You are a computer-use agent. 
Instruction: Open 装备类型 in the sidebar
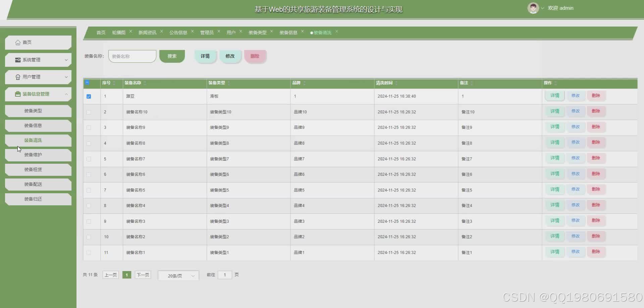click(38, 111)
